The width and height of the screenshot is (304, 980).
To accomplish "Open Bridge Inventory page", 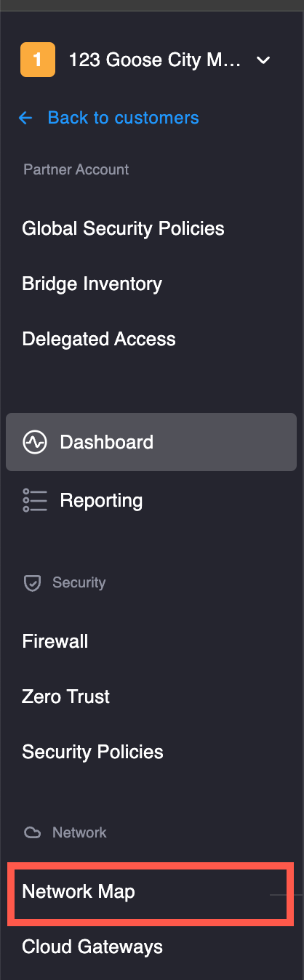I will point(92,284).
